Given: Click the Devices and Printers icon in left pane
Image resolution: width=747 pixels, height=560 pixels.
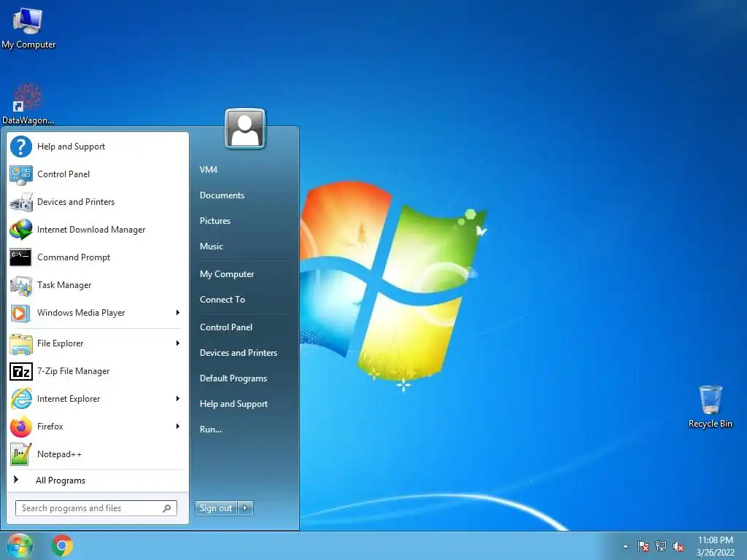Looking at the screenshot, I should (x=21, y=202).
